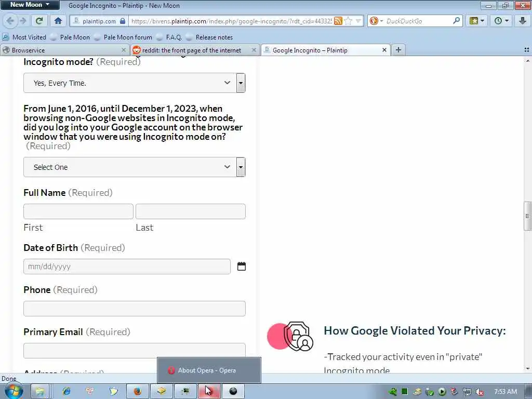Open the address bar history dropdown
Screen dimensions: 532x399
coord(358,21)
